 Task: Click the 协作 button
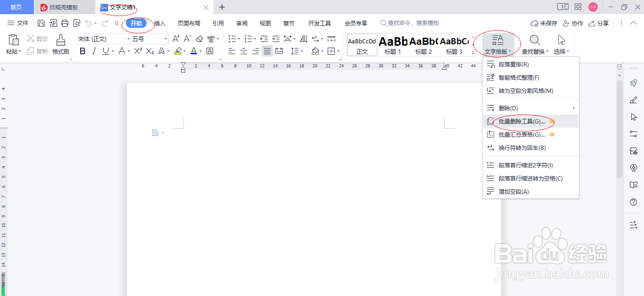click(x=573, y=23)
